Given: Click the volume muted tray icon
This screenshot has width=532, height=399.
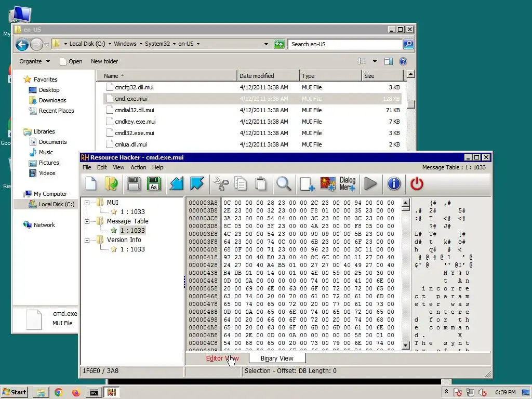Looking at the screenshot, I should [x=482, y=393].
